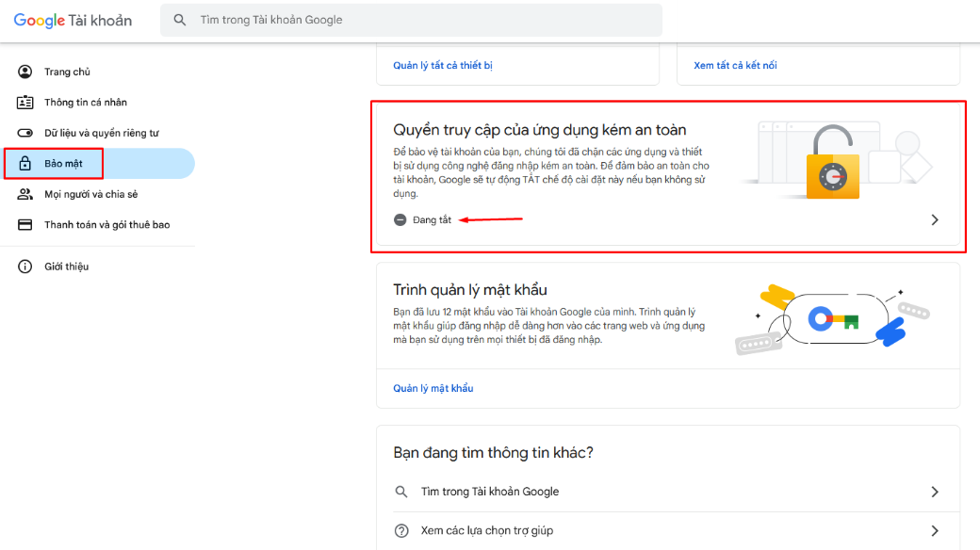Image resolution: width=980 pixels, height=550 pixels.
Task: Open Quản lý mật khẩu
Action: click(433, 387)
